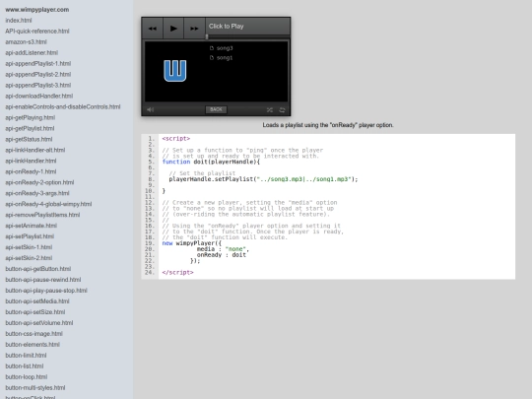
Task: Click the 'new wimpyPlayer({' code line
Action: (192, 243)
